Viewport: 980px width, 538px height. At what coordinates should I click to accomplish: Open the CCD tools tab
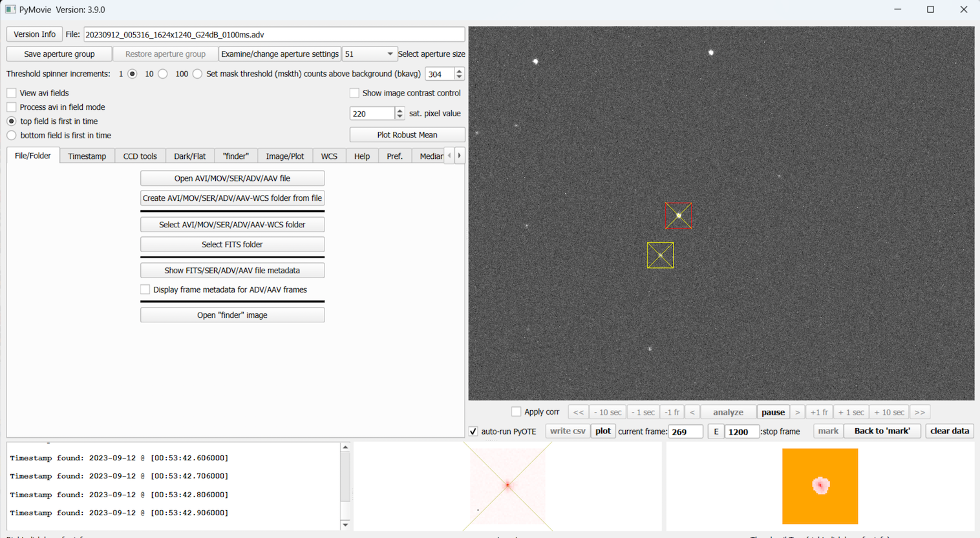(x=140, y=156)
